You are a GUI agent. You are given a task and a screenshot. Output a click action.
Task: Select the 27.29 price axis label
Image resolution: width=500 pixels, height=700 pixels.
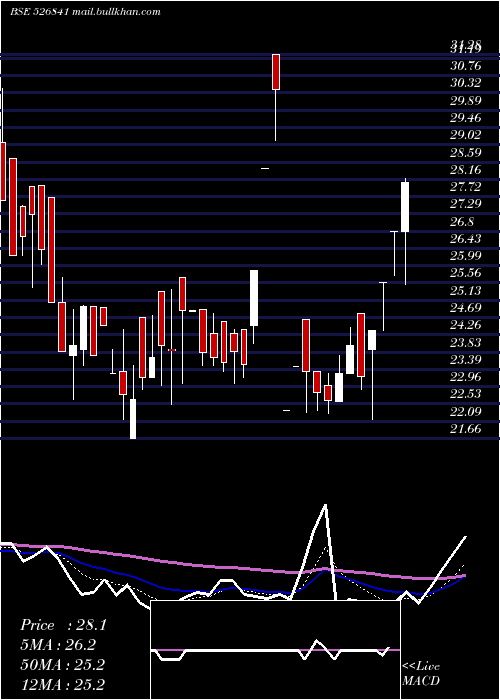point(466,204)
